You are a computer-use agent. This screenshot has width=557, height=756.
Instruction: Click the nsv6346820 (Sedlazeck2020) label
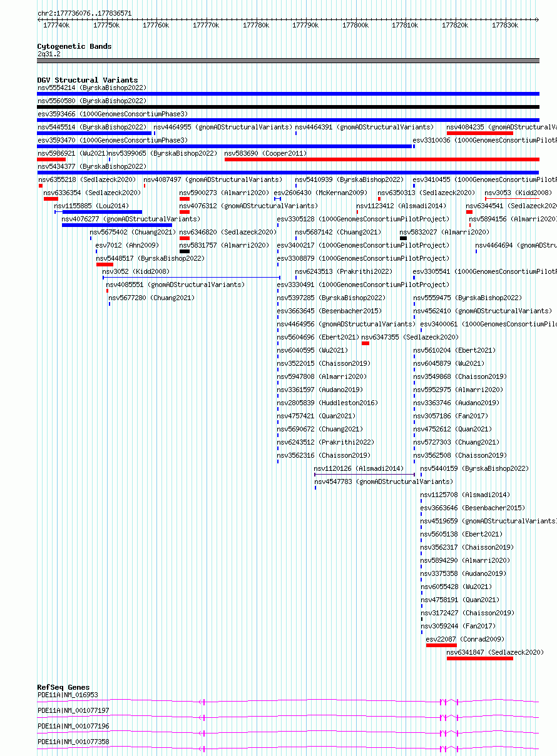(x=228, y=232)
